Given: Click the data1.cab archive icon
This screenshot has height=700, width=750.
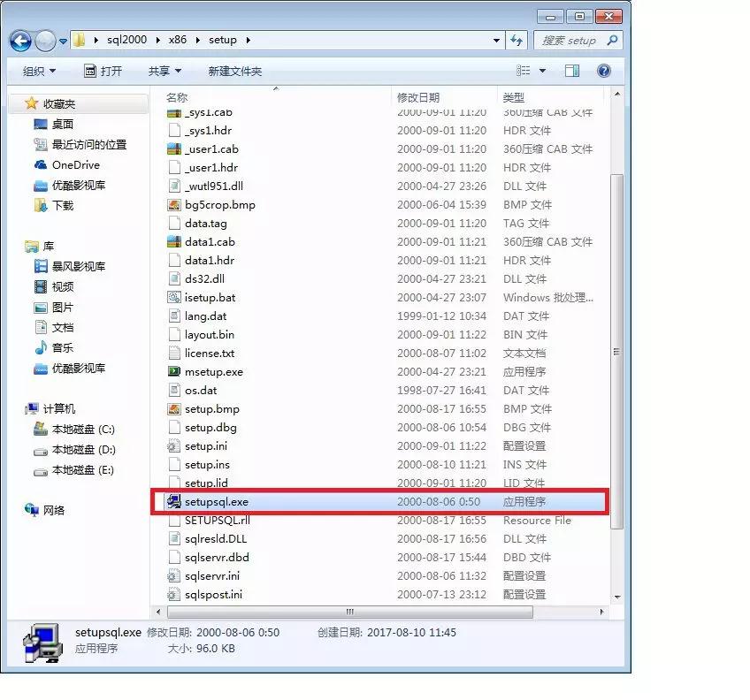Looking at the screenshot, I should [x=174, y=241].
